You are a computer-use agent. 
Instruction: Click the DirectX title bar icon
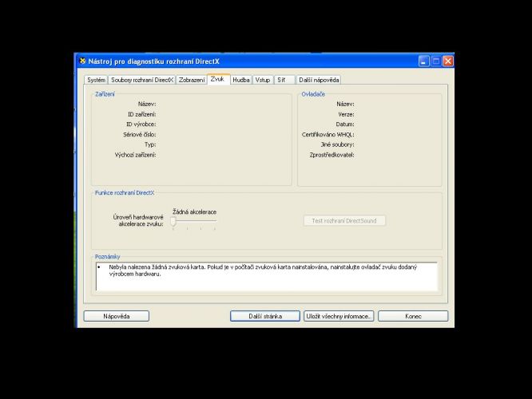click(82, 61)
